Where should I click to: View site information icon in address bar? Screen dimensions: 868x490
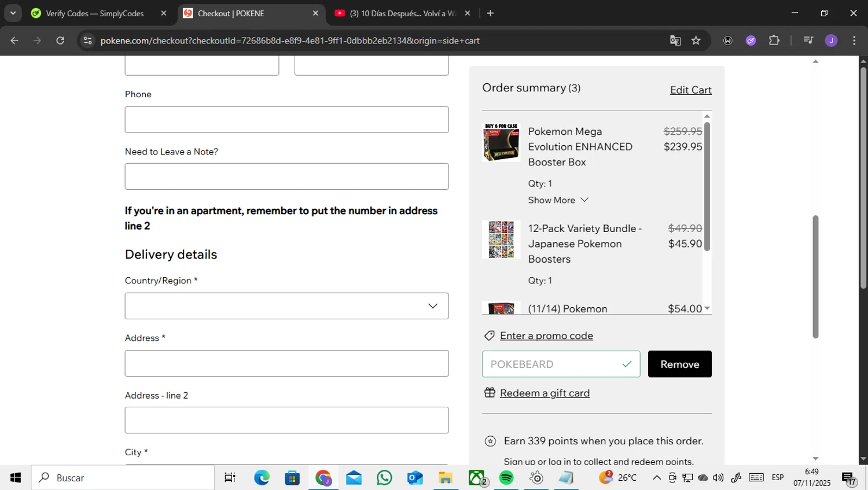pos(88,40)
